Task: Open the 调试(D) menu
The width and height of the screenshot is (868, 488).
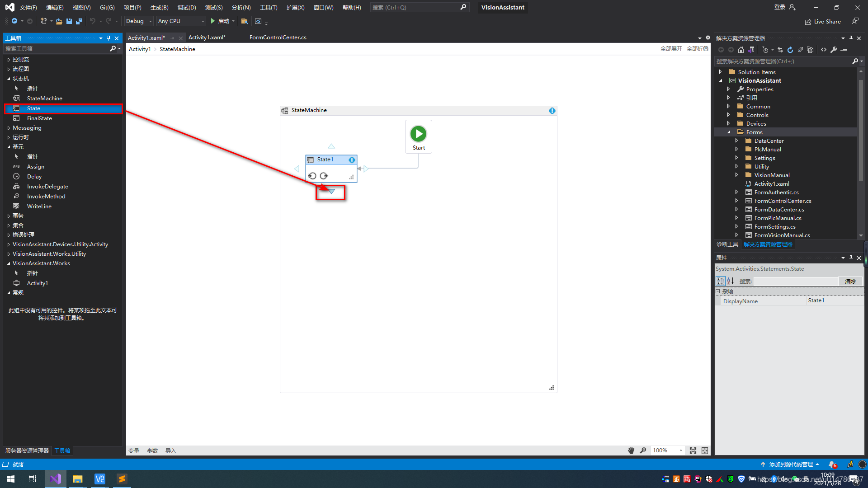Action: (186, 7)
